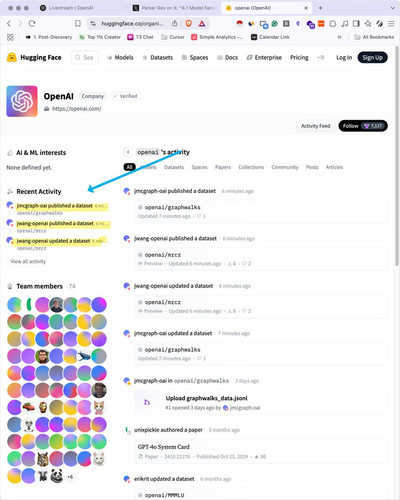The image size is (400, 500).
Task: Switch to the Datasets activity tab
Action: point(174,167)
